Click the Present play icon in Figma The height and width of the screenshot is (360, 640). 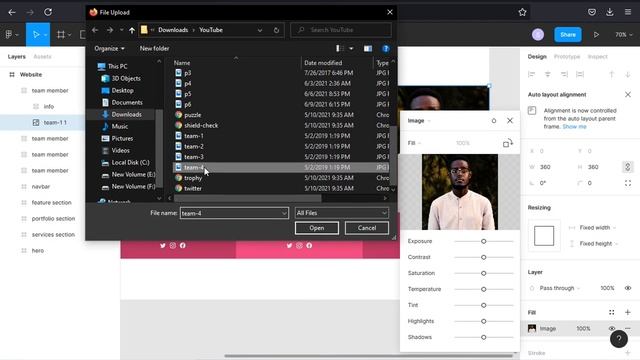596,35
